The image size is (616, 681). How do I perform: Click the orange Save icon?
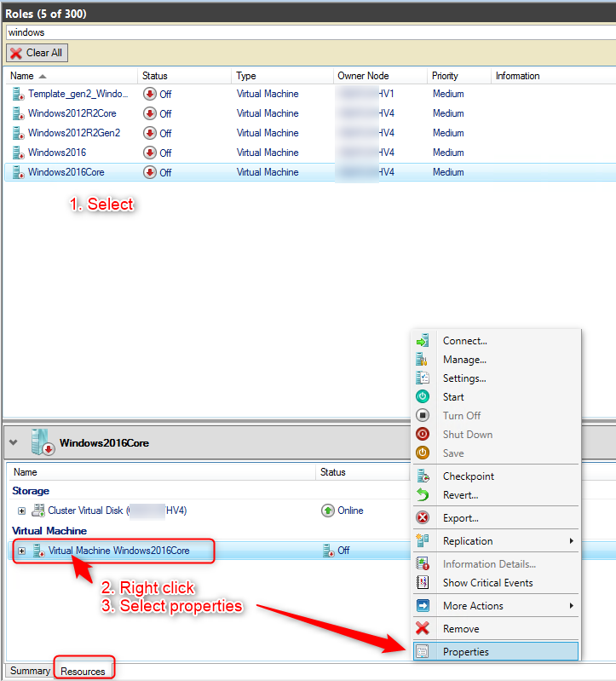[x=423, y=453]
